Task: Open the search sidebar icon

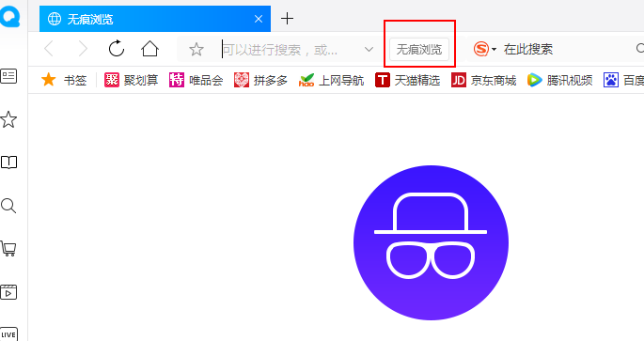Action: 8,206
